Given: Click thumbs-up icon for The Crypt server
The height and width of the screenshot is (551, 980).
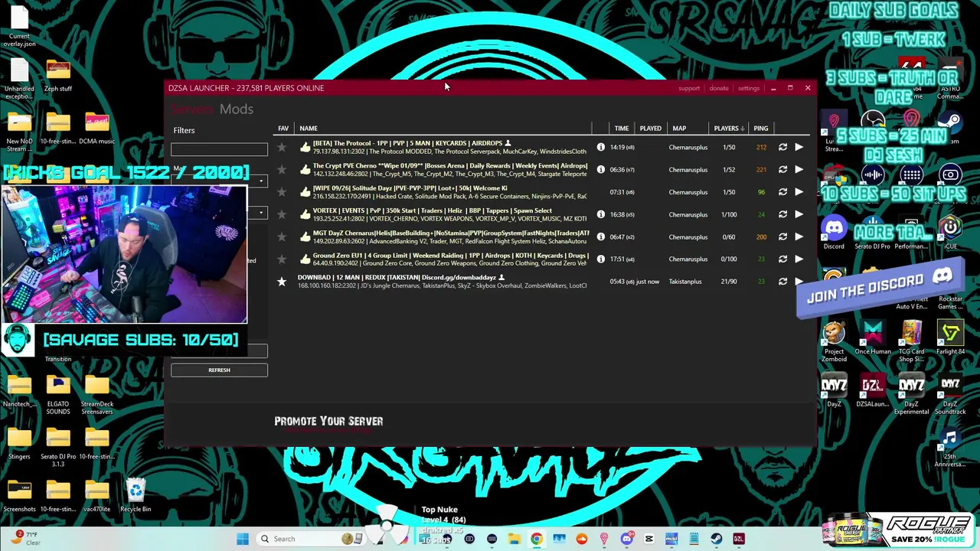Looking at the screenshot, I should click(x=305, y=169).
